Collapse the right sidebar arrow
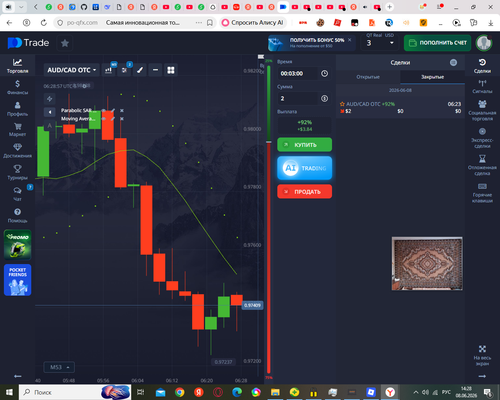The image size is (500, 400). 482,376
